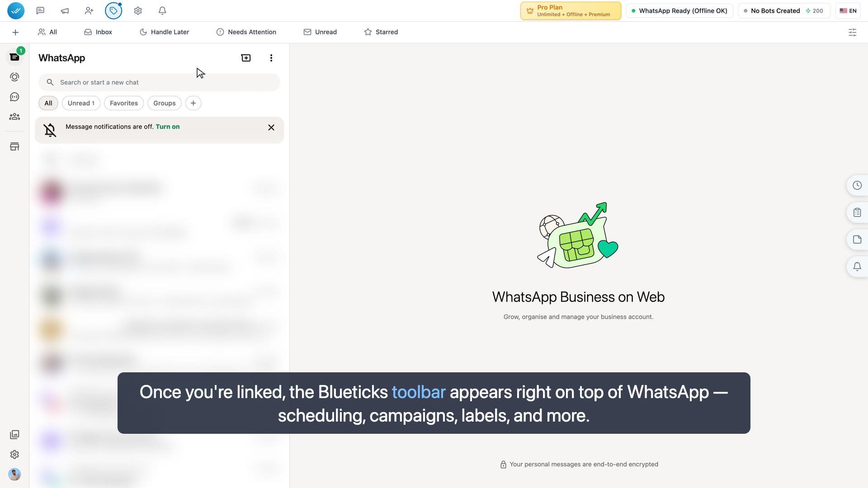
Task: Focus the Search or start a new chat field
Action: 159,82
